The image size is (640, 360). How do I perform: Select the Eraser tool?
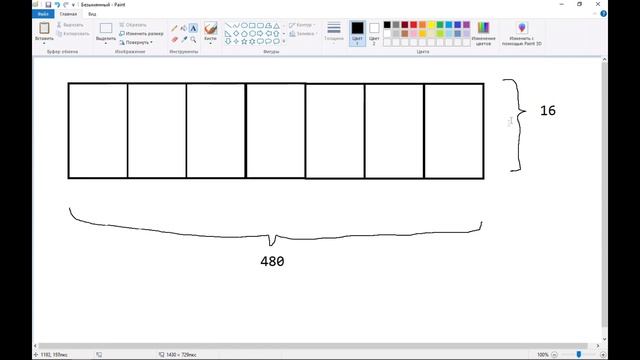175,40
